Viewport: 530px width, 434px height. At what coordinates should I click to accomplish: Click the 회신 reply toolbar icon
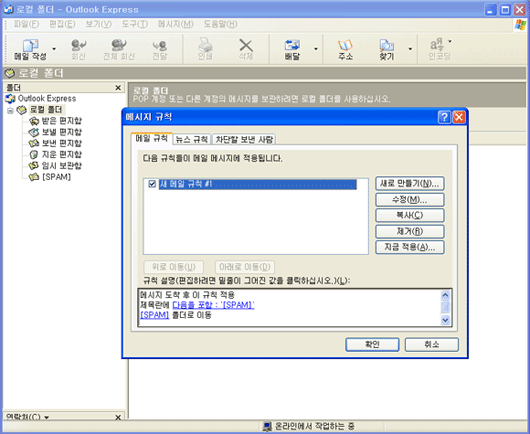(78, 45)
